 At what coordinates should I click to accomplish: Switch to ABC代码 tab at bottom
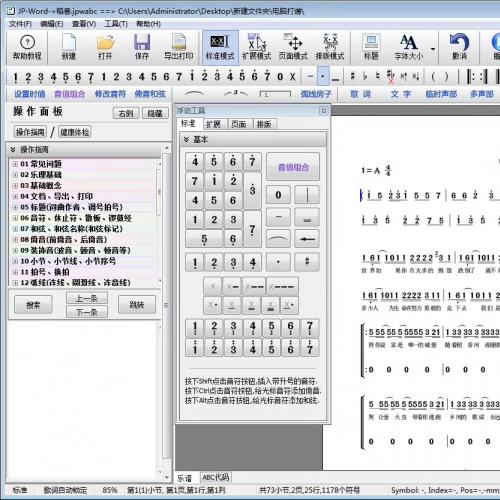(215, 478)
